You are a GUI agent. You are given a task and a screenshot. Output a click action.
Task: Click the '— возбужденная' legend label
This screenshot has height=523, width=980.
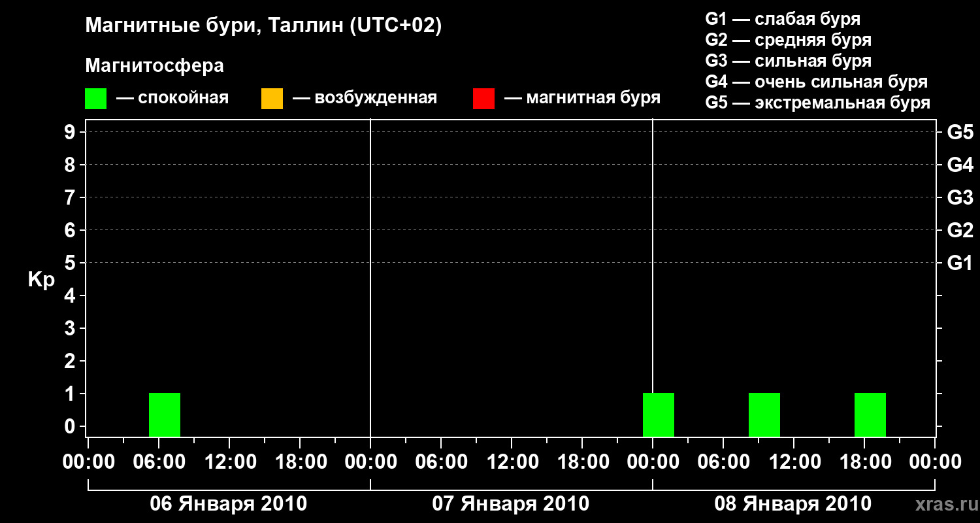click(365, 99)
